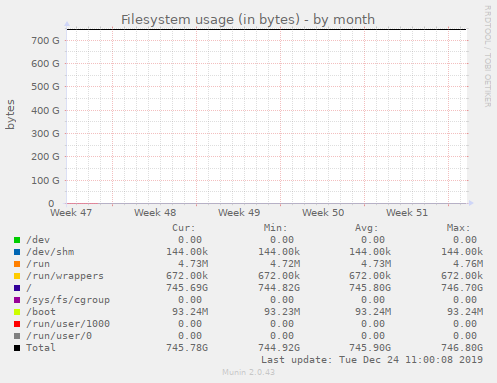Select the Total legend label
This screenshot has width=497, height=383.
click(x=41, y=348)
